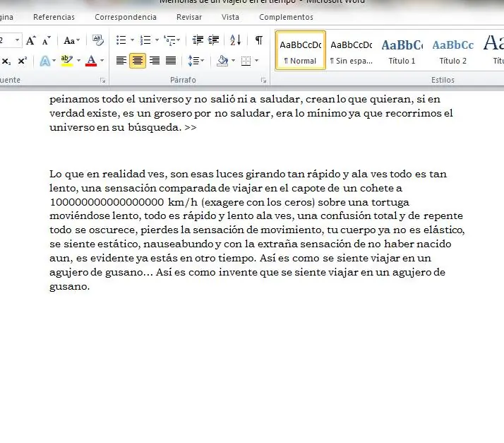This screenshot has width=504, height=443.
Task: Expand highlight color options arrow
Action: tap(78, 61)
